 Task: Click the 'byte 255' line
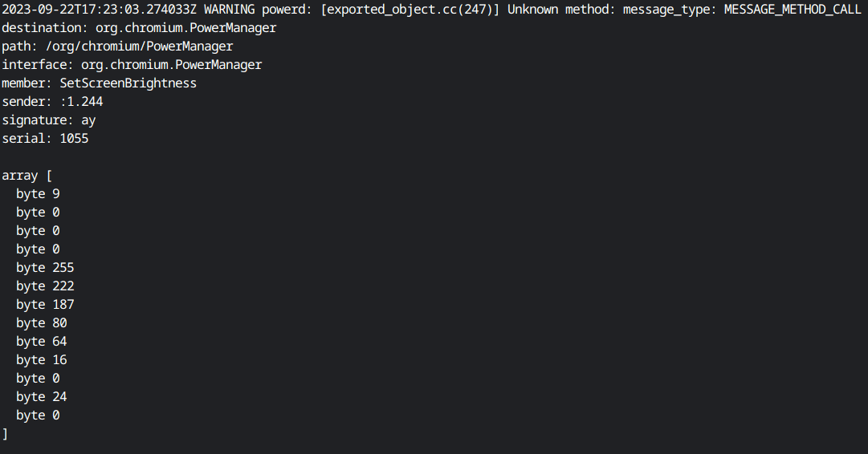tap(45, 268)
